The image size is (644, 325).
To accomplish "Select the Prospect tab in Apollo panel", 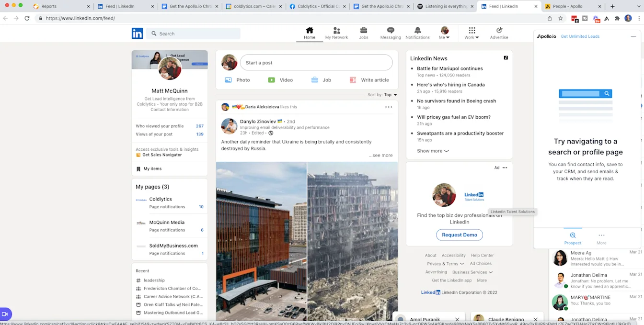I will pos(573,238).
